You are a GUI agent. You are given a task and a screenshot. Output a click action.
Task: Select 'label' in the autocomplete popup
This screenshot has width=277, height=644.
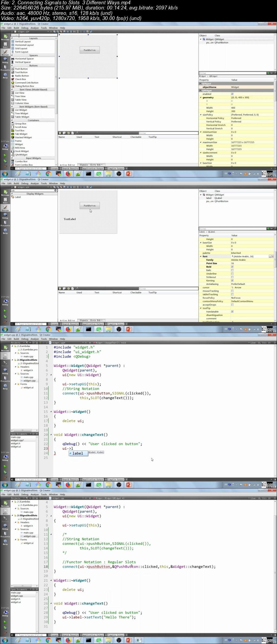[x=78, y=453]
